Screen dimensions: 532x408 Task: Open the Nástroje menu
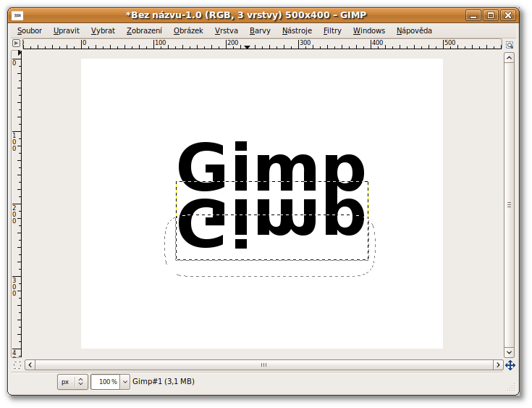pos(297,30)
